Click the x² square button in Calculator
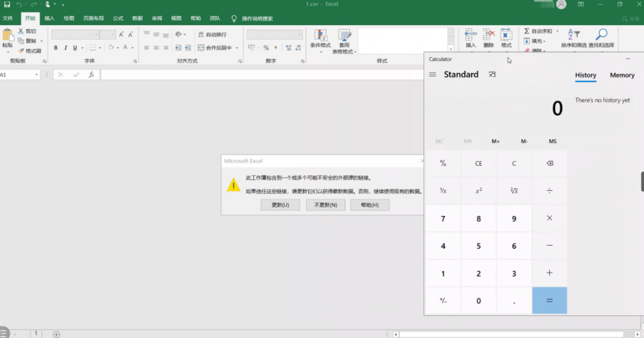The height and width of the screenshot is (338, 644). 478,191
